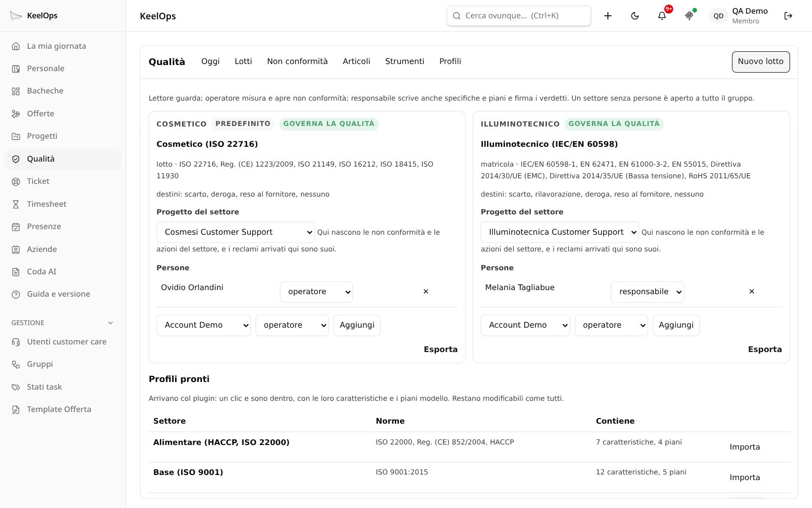Open notifications bell icon

(x=662, y=16)
